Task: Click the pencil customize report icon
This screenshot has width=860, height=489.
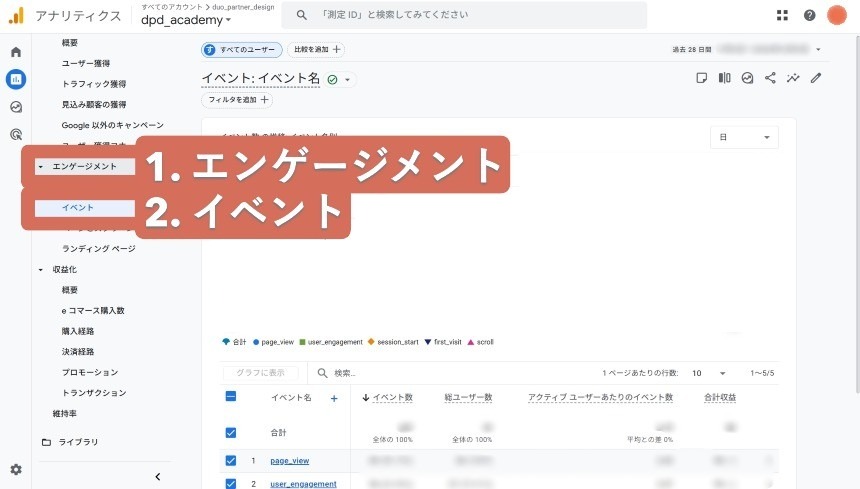Action: [816, 78]
